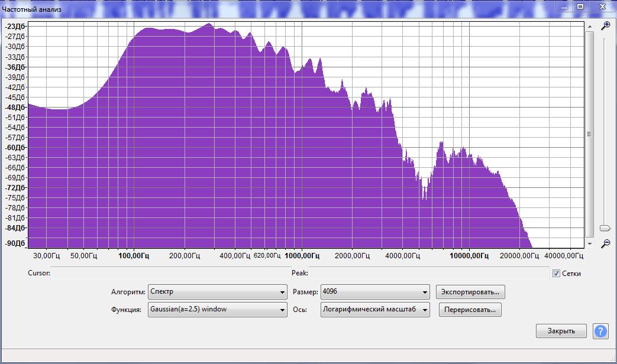Toggle the Сетки grid checkbox
The height and width of the screenshot is (364, 617).
[556, 273]
